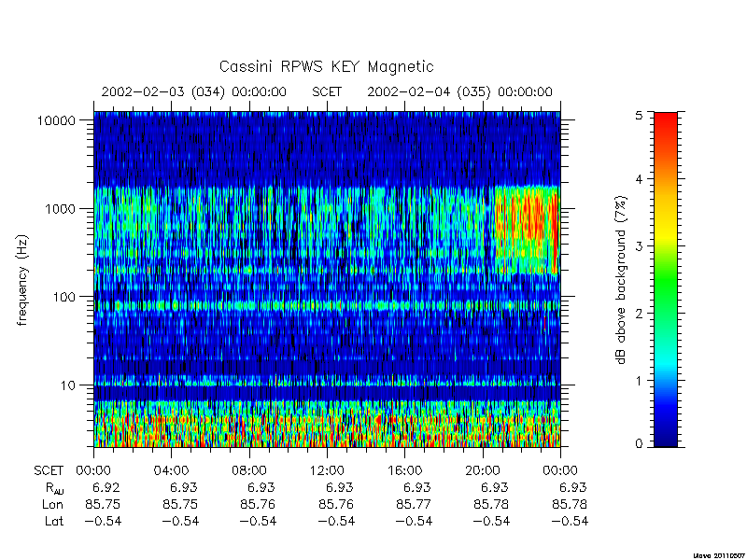
Task: Select the 10 frequency tick label
Action: 68,385
